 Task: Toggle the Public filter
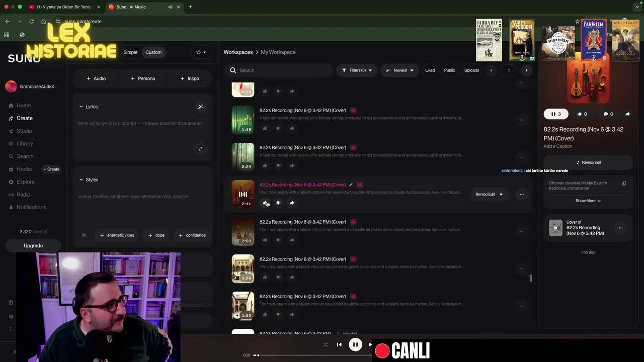pos(449,70)
